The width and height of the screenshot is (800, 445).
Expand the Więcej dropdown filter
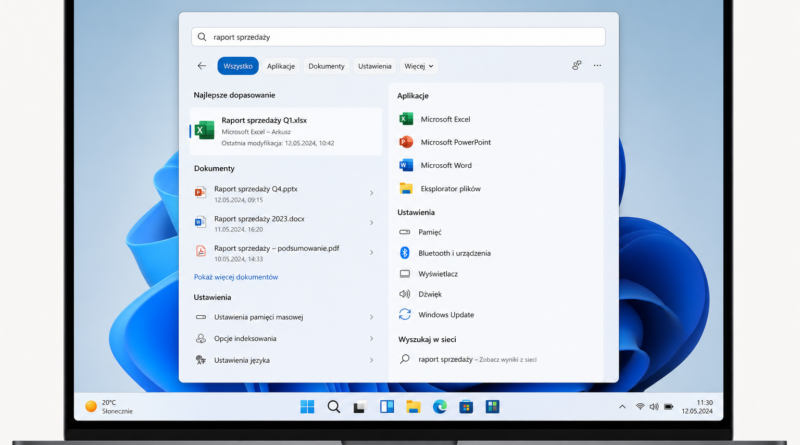coord(418,66)
